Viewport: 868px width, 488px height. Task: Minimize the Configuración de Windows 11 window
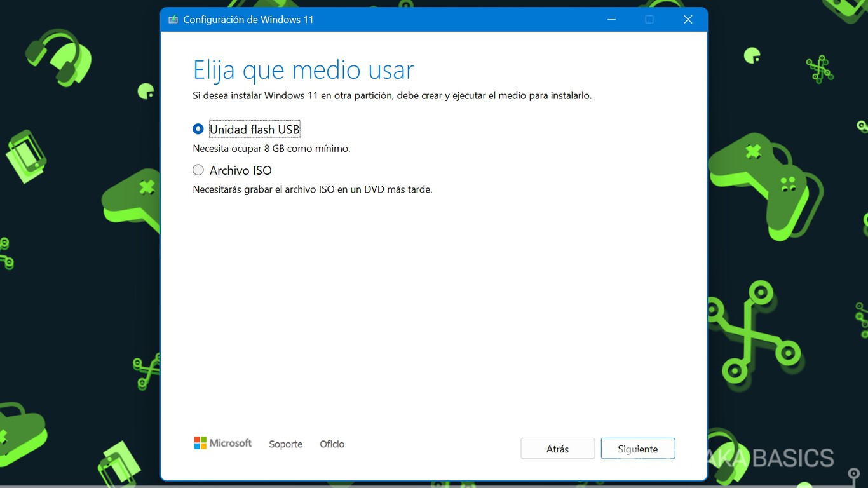point(611,20)
